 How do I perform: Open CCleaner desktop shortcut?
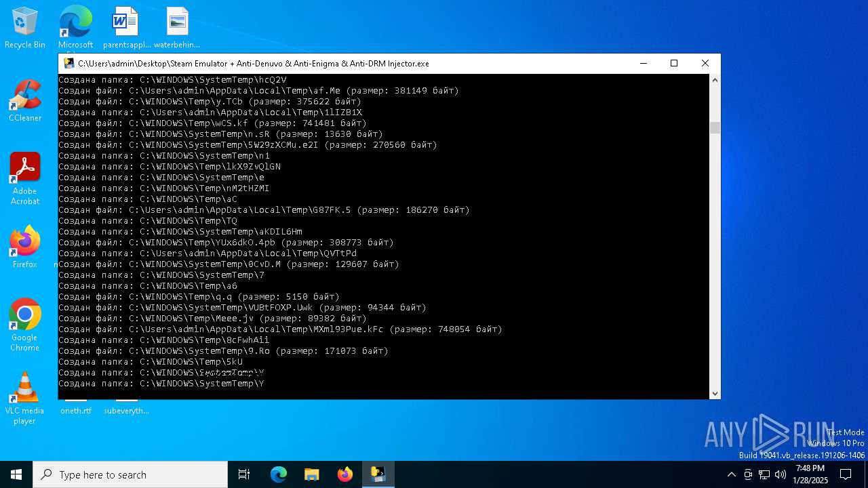click(x=25, y=102)
